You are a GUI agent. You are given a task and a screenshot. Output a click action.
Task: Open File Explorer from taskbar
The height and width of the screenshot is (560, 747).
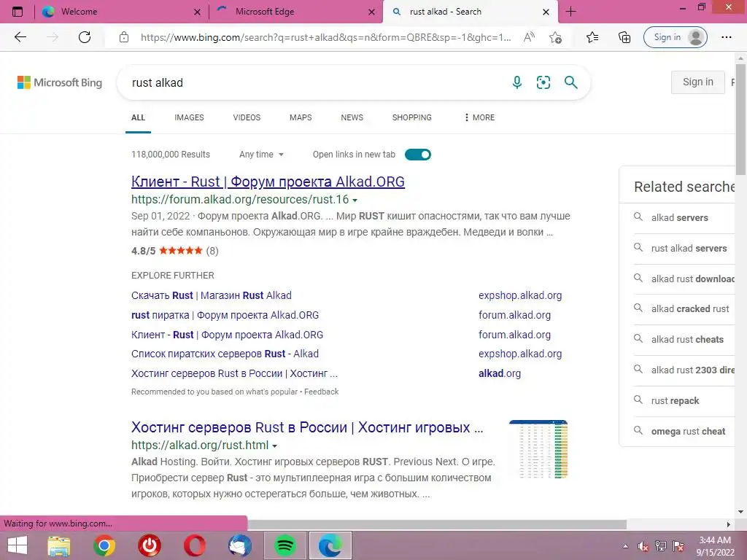[59, 545]
